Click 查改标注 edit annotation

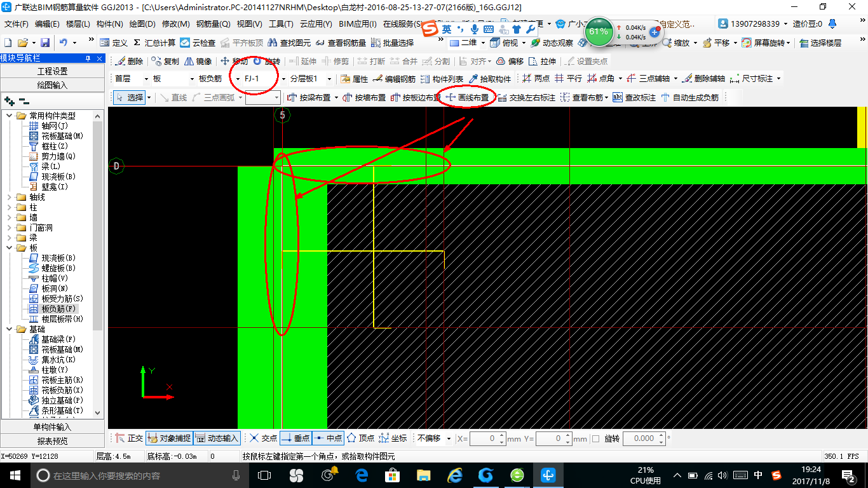point(634,98)
